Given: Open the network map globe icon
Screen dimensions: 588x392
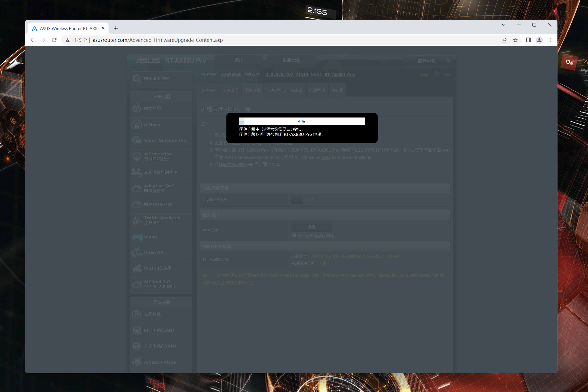Looking at the screenshot, I should point(137,108).
